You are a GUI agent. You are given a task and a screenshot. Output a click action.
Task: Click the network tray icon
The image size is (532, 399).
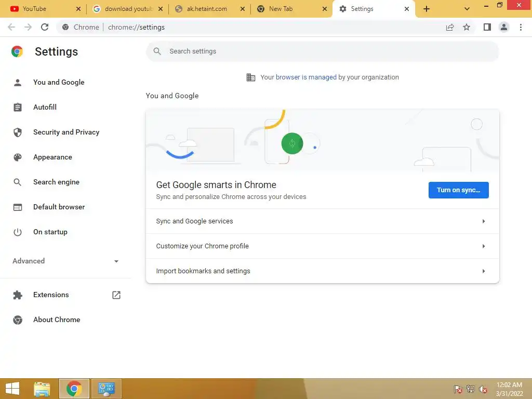click(x=471, y=389)
